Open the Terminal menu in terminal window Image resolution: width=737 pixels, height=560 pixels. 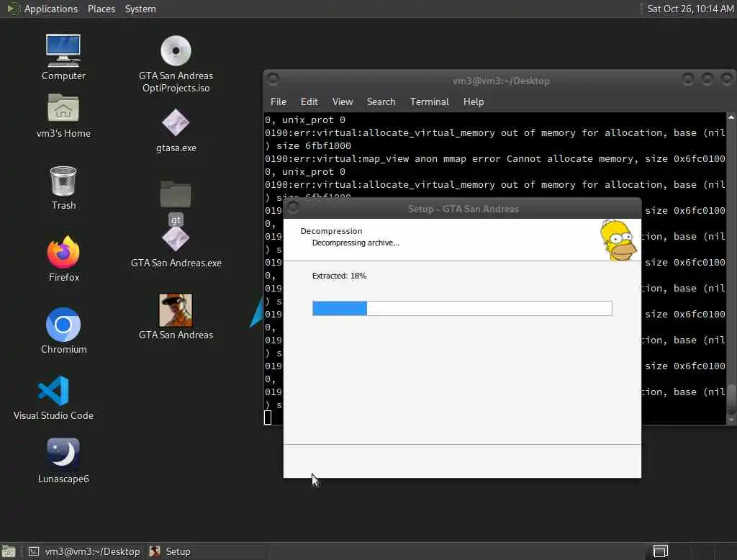(x=429, y=101)
